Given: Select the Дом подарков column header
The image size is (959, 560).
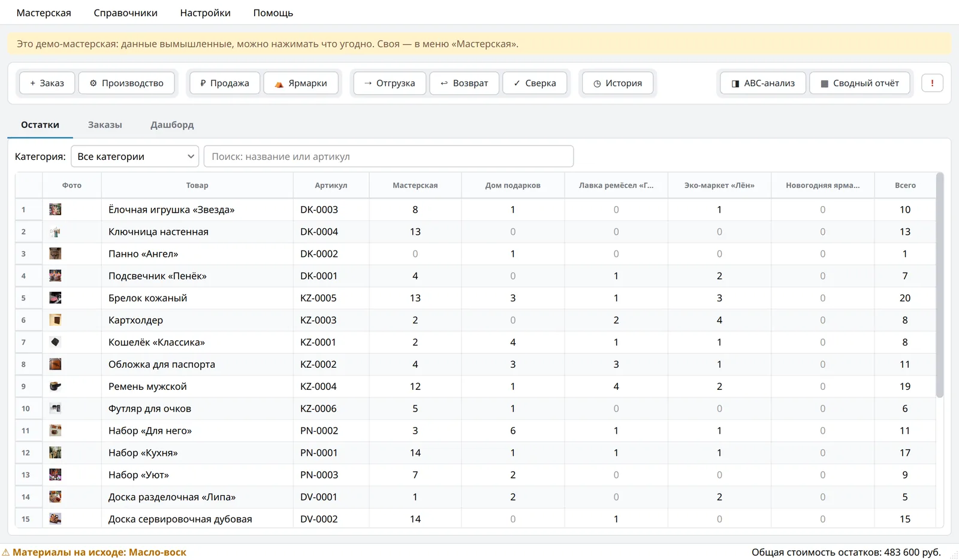Looking at the screenshot, I should pos(512,185).
